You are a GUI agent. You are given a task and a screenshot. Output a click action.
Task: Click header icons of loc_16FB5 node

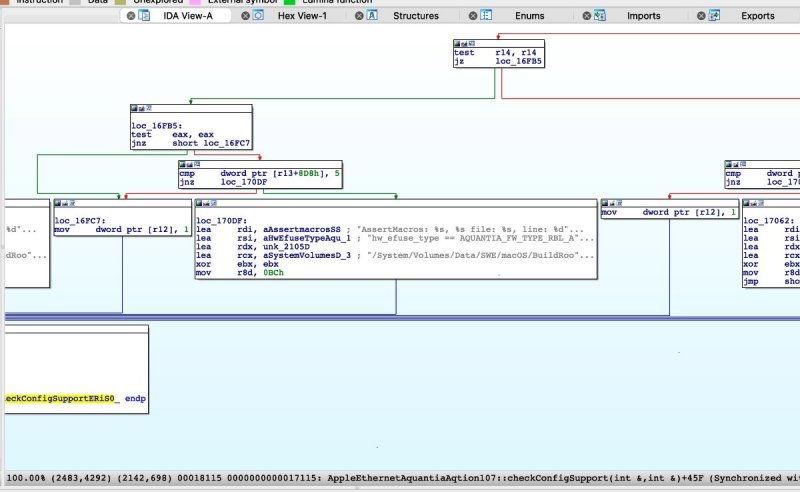click(x=144, y=108)
